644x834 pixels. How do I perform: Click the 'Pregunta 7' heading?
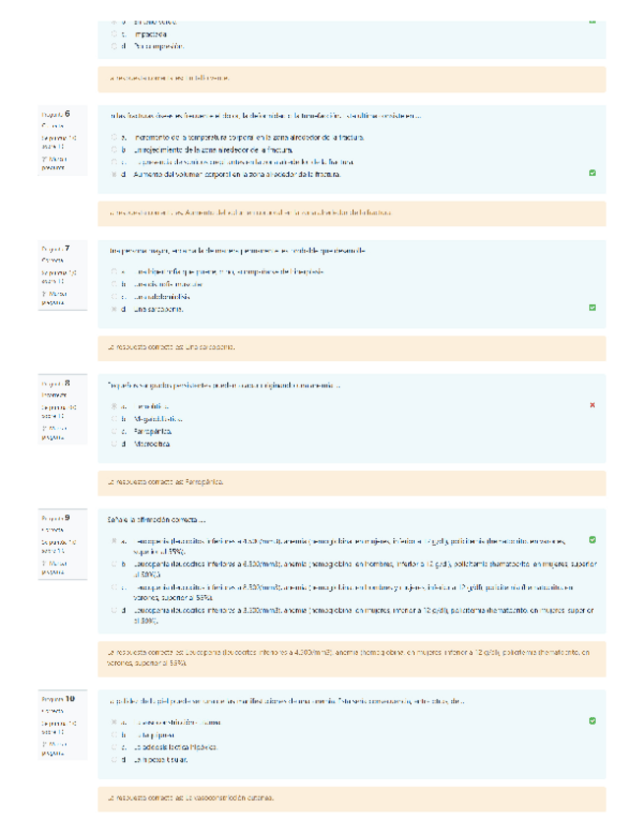coord(56,249)
